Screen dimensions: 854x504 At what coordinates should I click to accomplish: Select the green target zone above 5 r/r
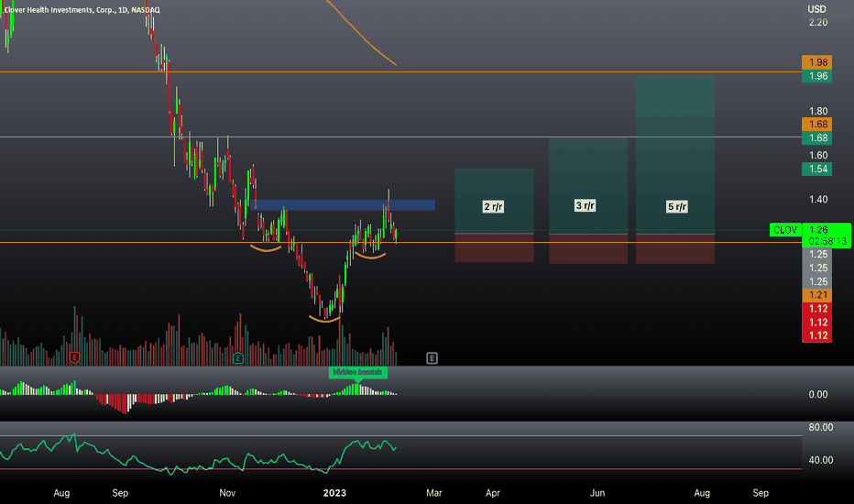tap(674, 154)
